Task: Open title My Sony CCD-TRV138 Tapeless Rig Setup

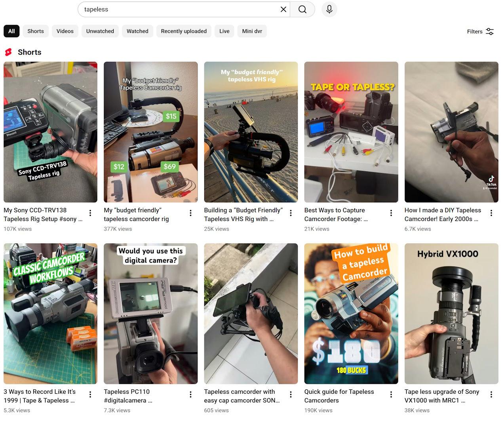Action: (x=43, y=215)
